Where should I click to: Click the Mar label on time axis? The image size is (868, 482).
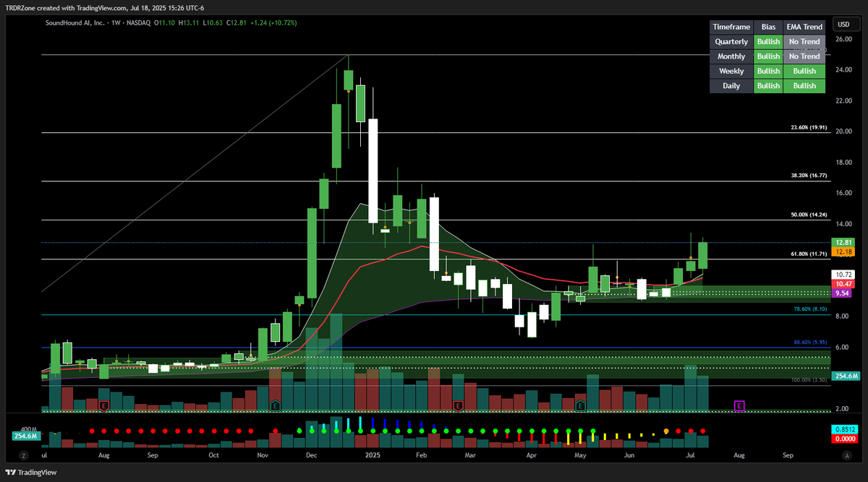coord(470,456)
